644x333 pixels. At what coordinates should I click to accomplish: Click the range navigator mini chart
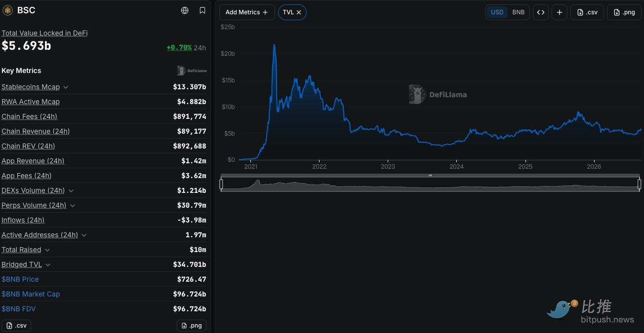[x=430, y=185]
